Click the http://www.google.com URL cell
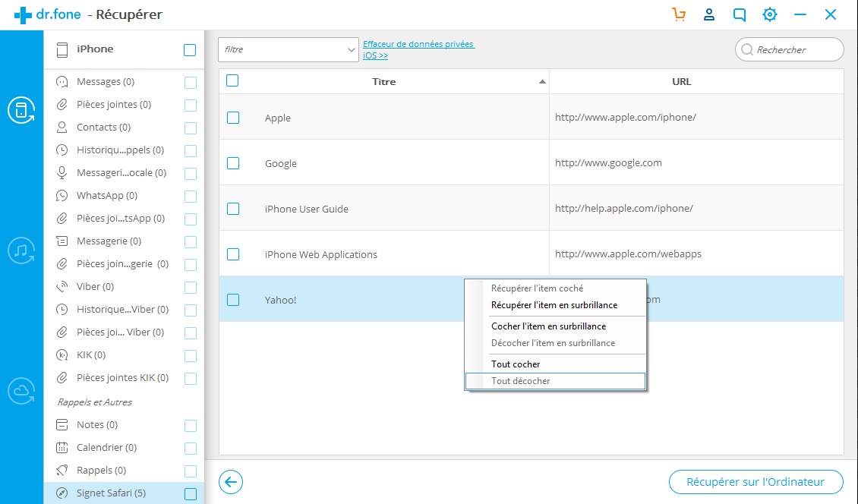 coord(608,163)
